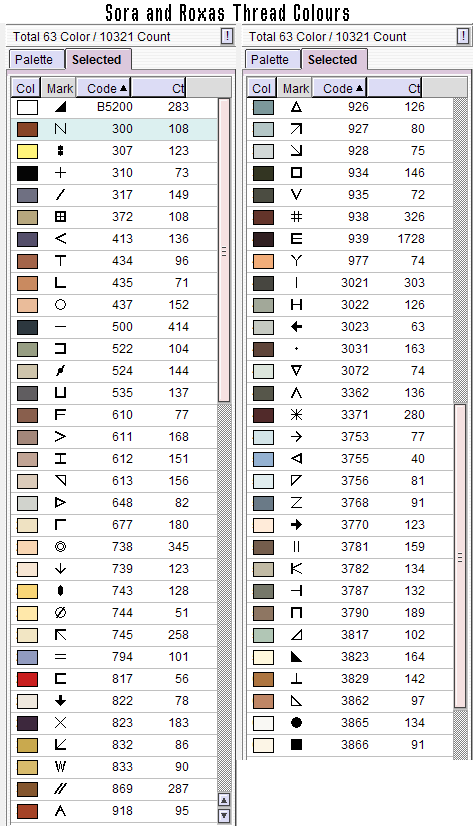The height and width of the screenshot is (826, 474).
Task: Click the Mark column header in left panel
Action: (x=60, y=88)
